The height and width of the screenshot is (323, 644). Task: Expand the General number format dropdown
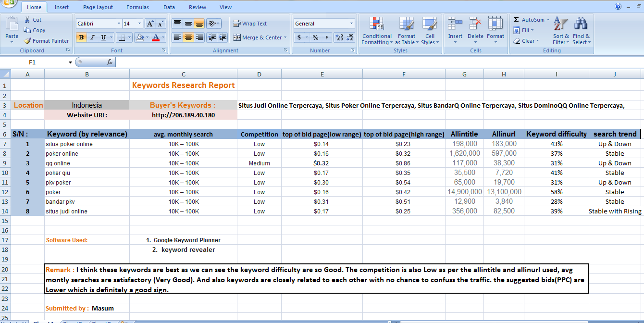[351, 24]
